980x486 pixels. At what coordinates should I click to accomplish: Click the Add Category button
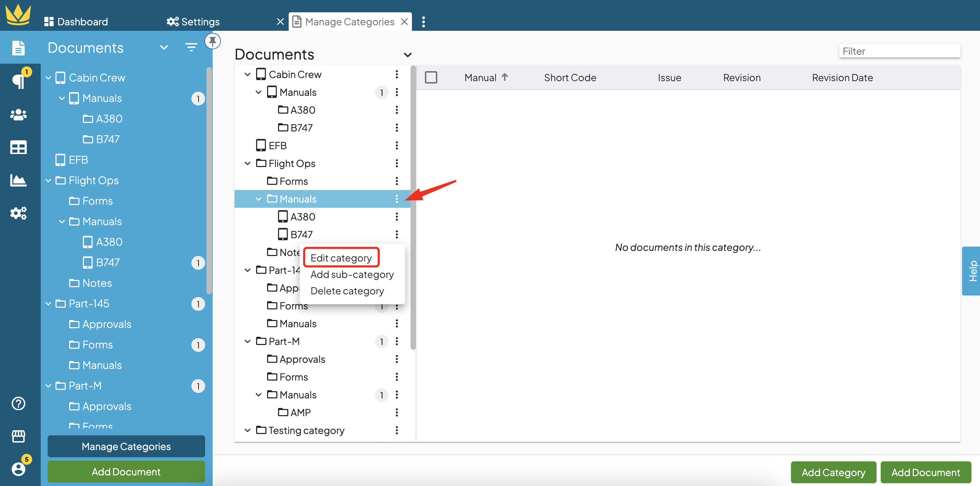coord(833,472)
